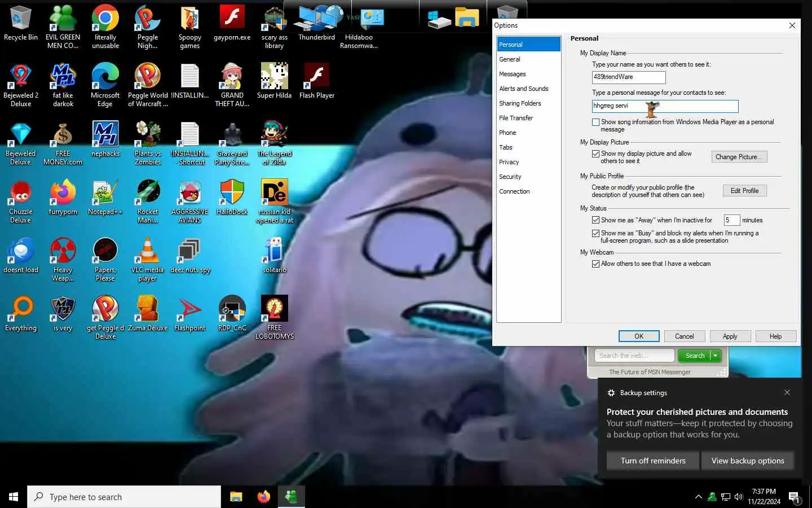Image resolution: width=812 pixels, height=508 pixels.
Task: Open the Papers, Please desktop icon
Action: (x=105, y=259)
